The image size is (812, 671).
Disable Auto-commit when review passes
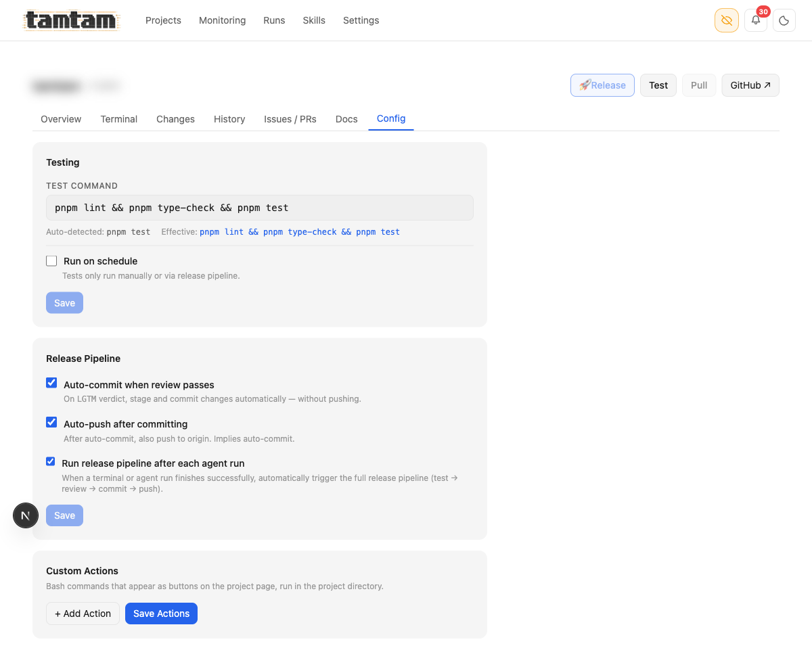pyautogui.click(x=51, y=382)
